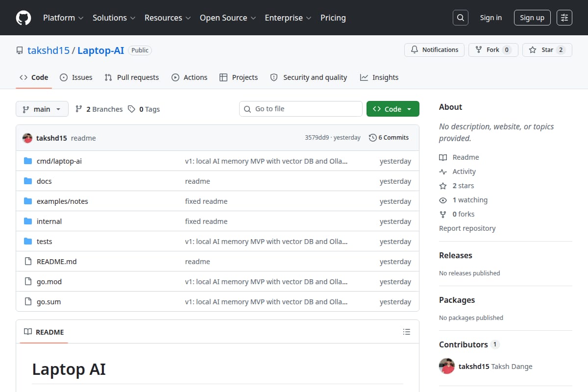This screenshot has height=392, width=588.
Task: Open the takshd15 owner link
Action: 49,50
